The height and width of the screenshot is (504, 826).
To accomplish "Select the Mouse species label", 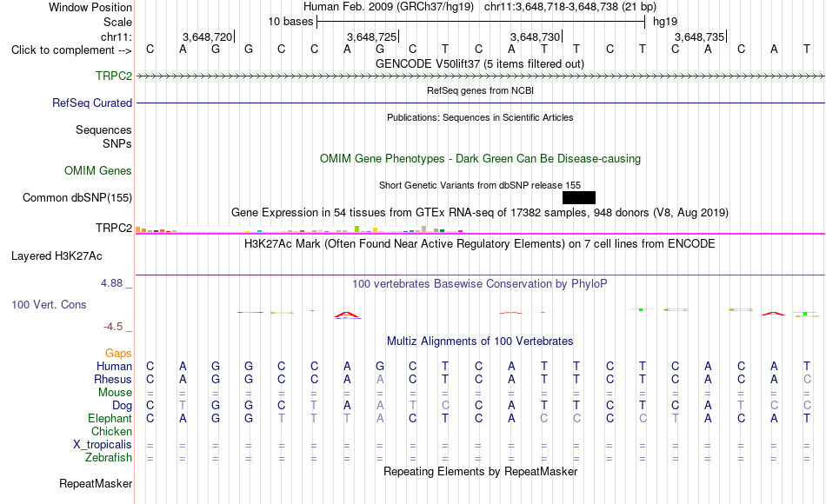I will point(115,393).
